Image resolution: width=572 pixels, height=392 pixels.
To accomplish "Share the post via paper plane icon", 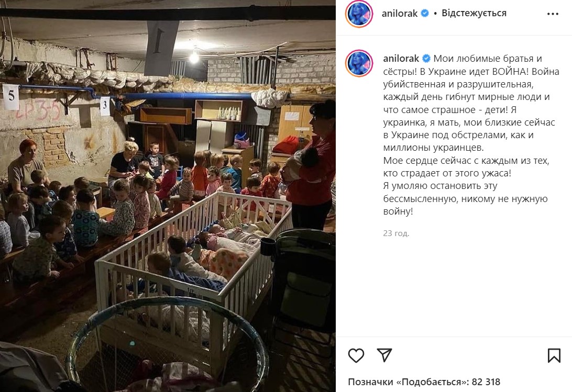I will pos(384,355).
